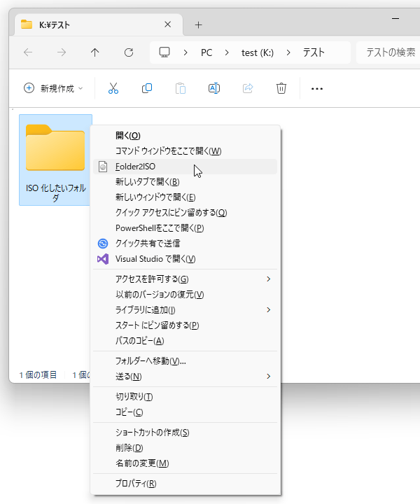420x504 pixels.
Task: Expand chevron between PC and test (K:)
Action: [x=227, y=52]
